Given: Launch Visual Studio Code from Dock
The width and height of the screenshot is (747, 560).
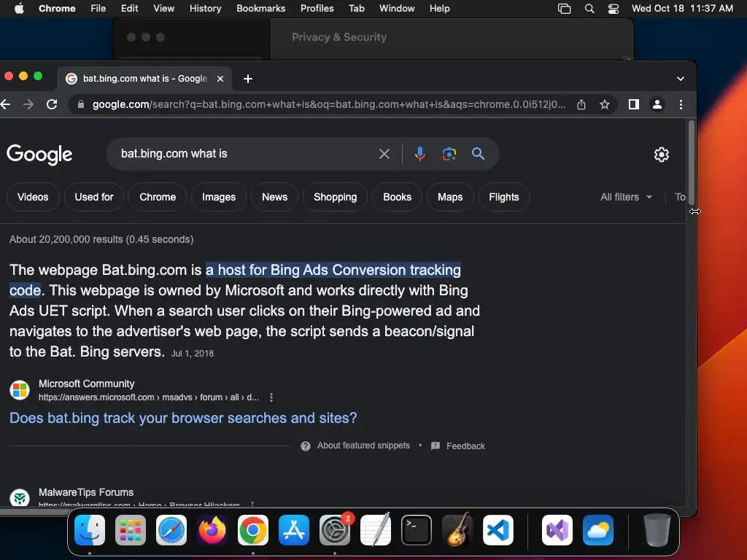Looking at the screenshot, I should [x=498, y=530].
